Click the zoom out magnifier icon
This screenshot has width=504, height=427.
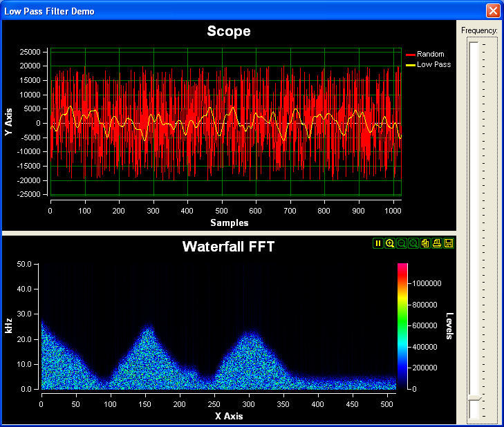click(402, 243)
